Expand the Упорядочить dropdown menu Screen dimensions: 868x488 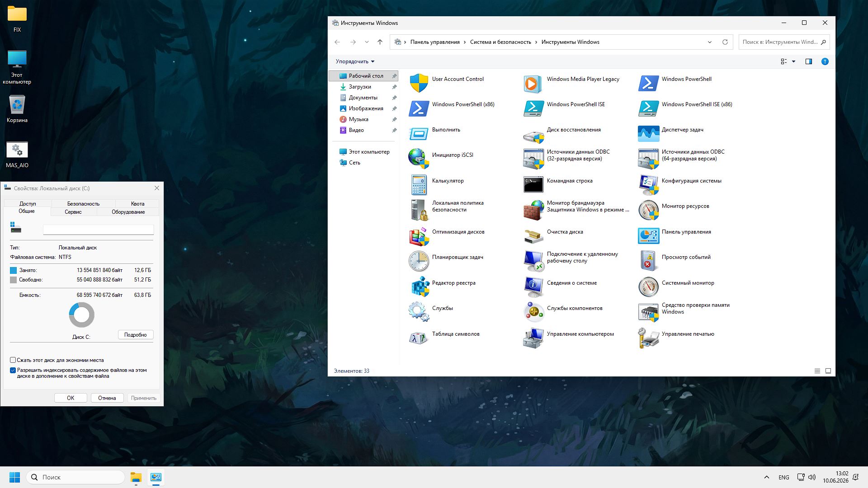(355, 61)
